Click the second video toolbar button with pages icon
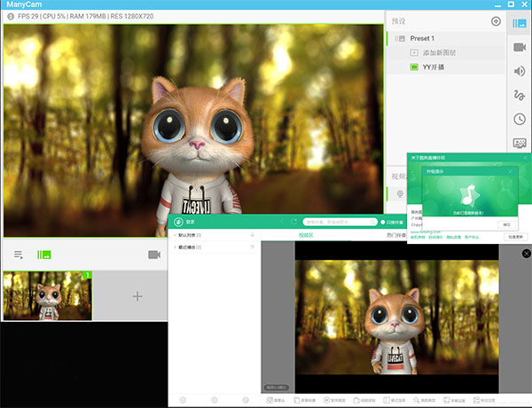The width and height of the screenshot is (532, 408). 304,401
